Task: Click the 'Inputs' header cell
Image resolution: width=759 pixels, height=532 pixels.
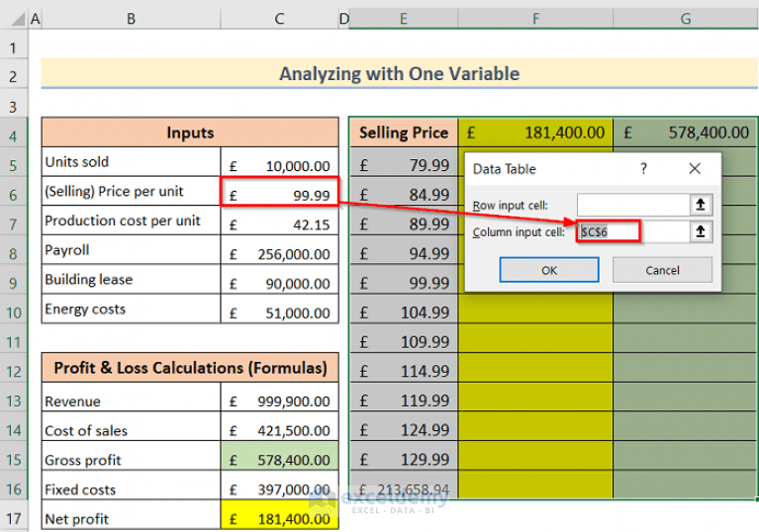Action: pos(190,133)
